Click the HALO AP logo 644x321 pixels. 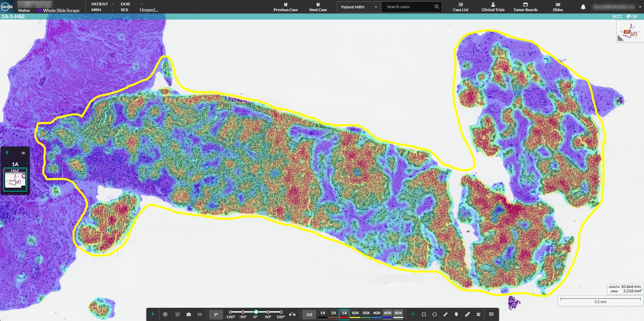click(6, 6)
